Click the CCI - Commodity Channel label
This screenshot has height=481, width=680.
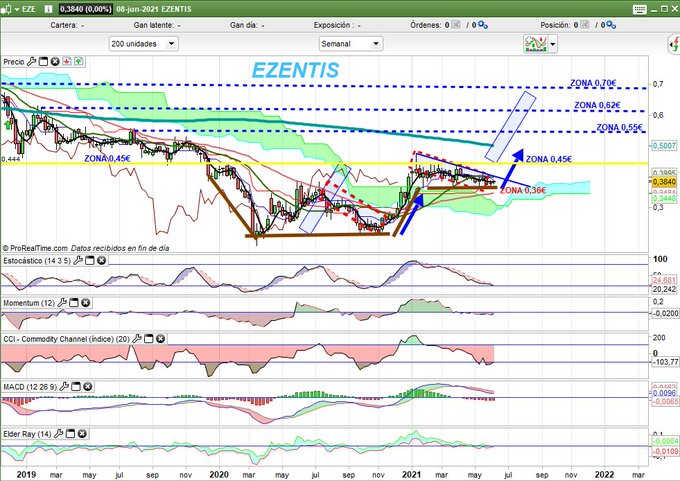pos(66,339)
